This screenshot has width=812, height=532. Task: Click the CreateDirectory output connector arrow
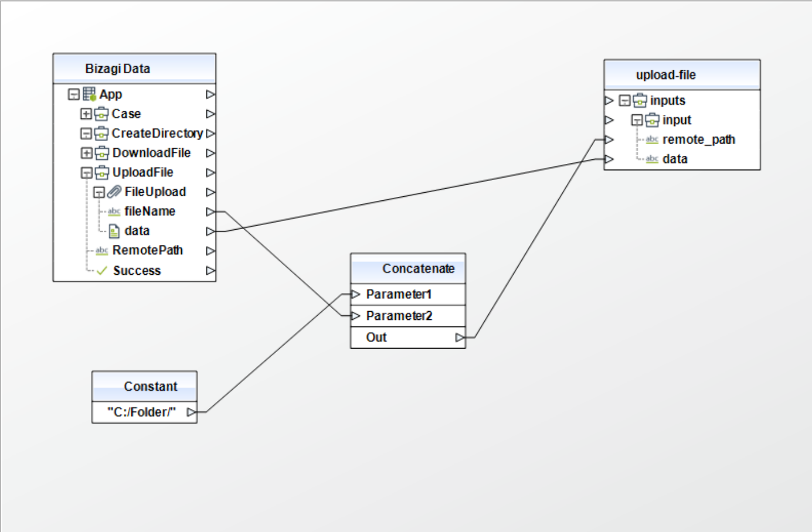click(210, 134)
